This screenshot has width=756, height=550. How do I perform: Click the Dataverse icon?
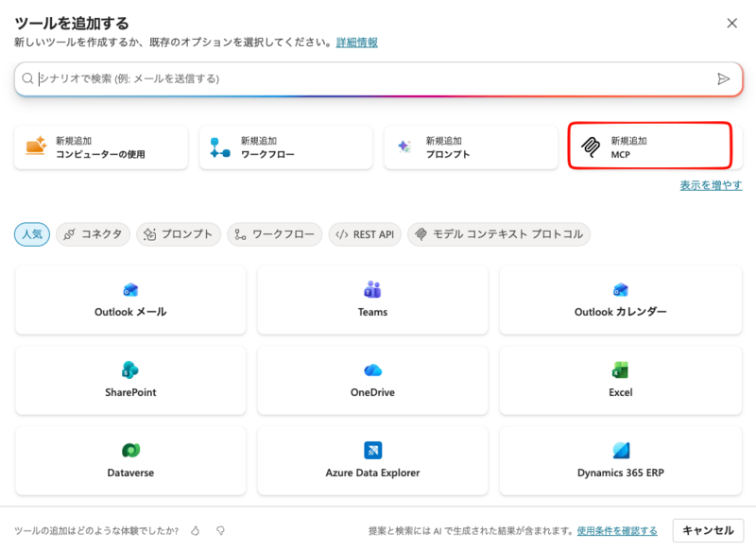pos(130,450)
